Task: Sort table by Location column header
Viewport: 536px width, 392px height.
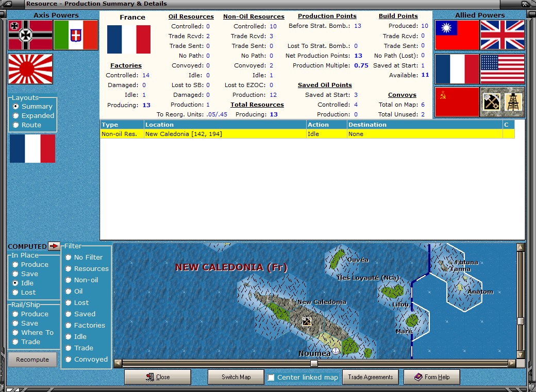Action: pos(225,125)
